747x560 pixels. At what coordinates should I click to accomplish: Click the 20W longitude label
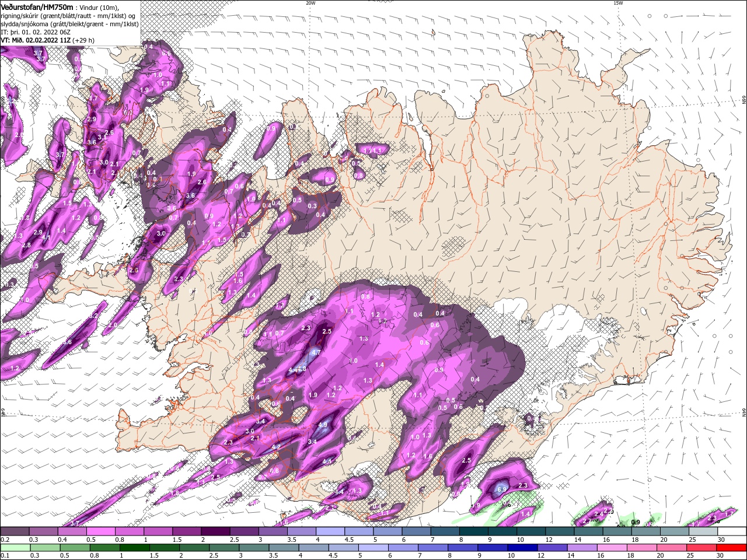(310, 3)
